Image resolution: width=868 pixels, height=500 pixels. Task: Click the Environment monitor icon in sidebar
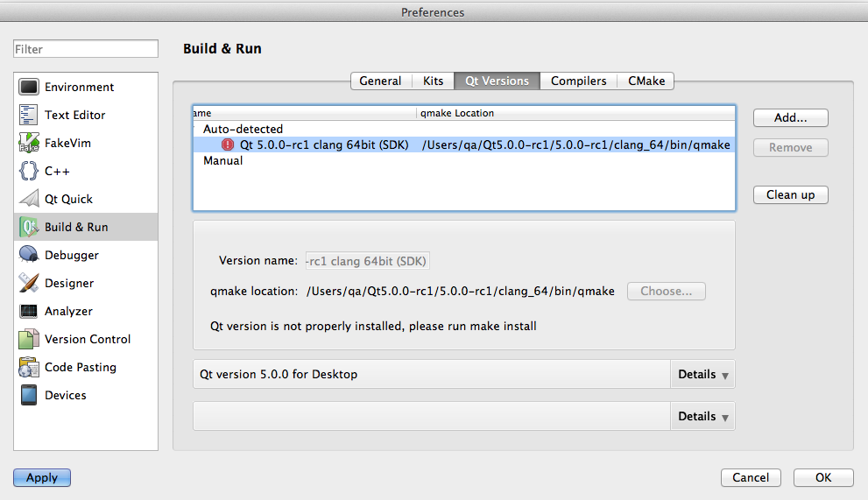[29, 87]
